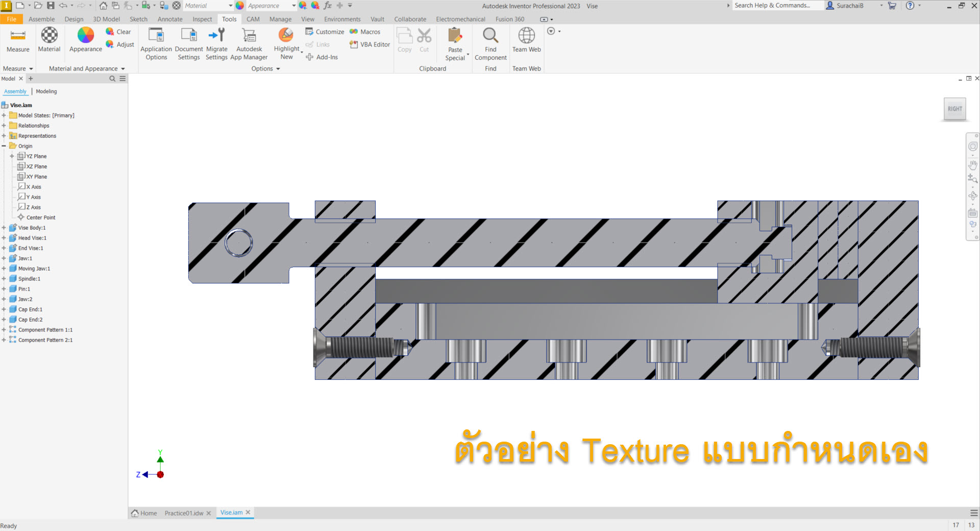Click Clear appearance overrides
Screen dimensions: 980x531
click(x=118, y=32)
